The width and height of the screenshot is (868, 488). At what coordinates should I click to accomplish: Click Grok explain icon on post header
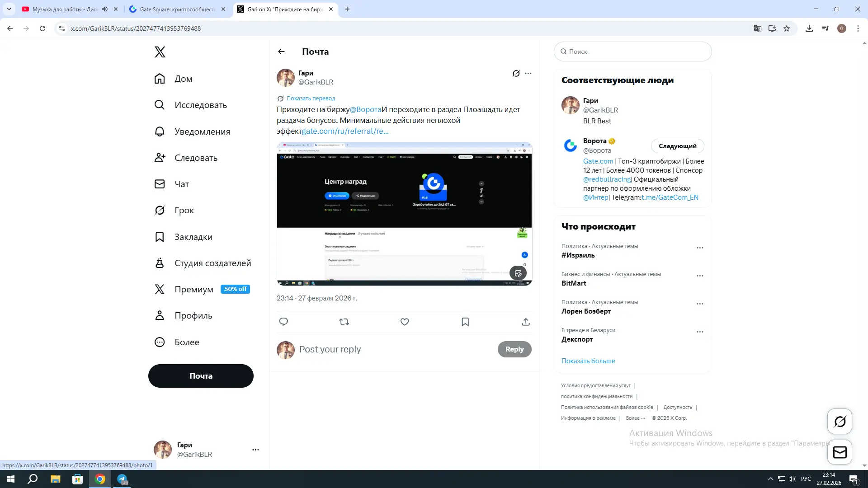516,73
